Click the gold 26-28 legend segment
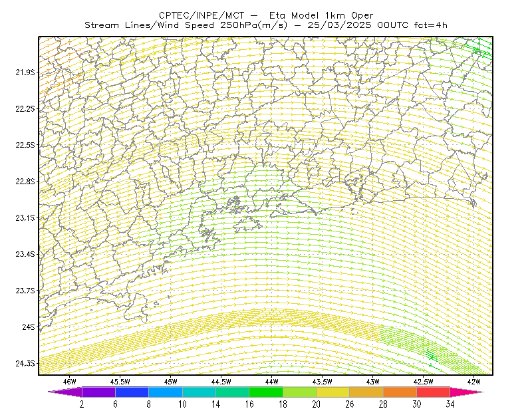 point(366,392)
